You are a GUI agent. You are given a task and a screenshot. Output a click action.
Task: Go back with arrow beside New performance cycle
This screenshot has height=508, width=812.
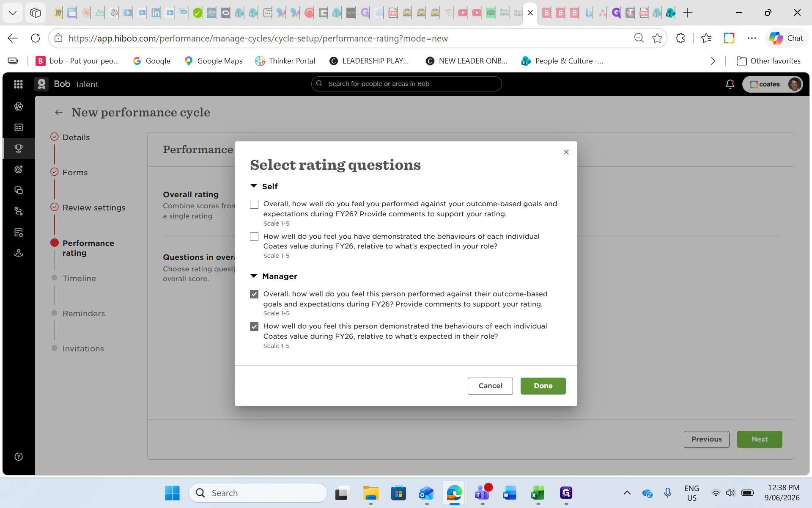[x=59, y=112]
